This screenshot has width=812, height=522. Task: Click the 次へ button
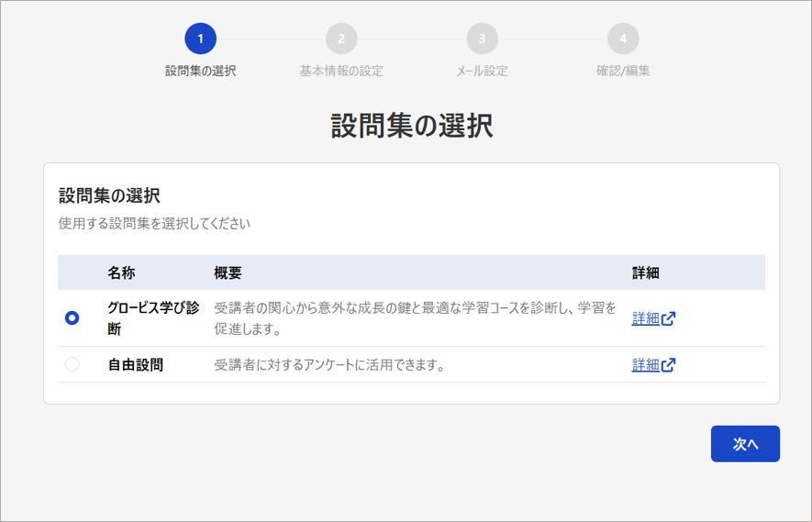coord(745,444)
